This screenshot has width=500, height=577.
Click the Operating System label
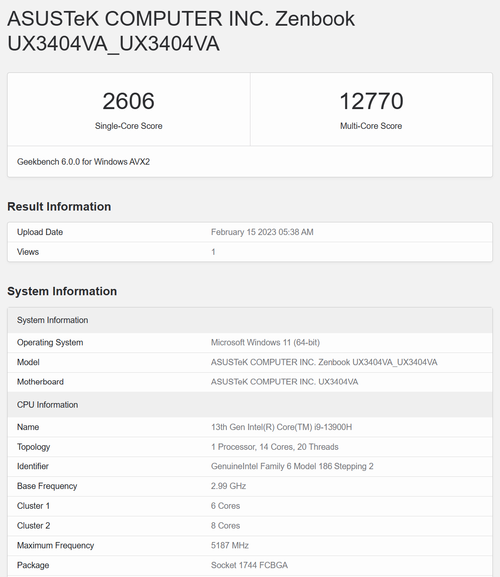[x=50, y=342]
